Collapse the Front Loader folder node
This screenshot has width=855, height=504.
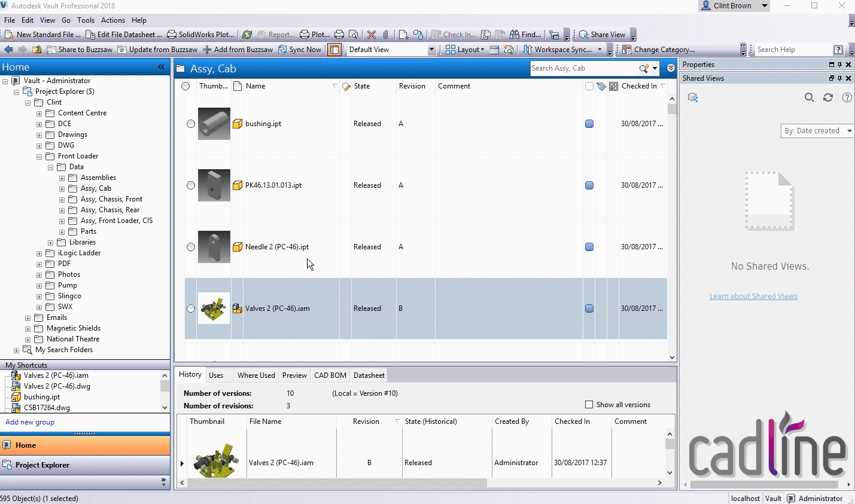click(39, 157)
